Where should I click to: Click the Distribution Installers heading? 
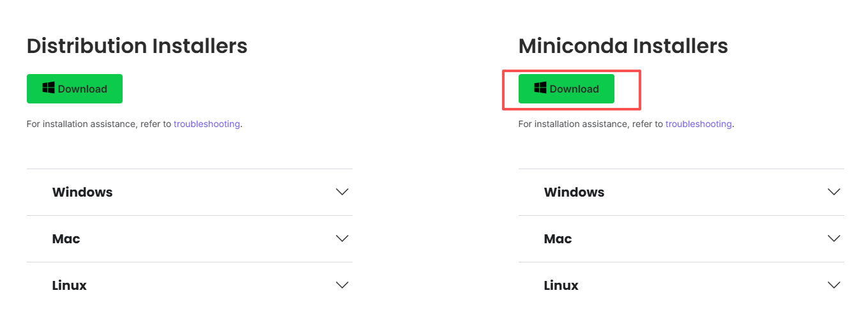click(137, 46)
